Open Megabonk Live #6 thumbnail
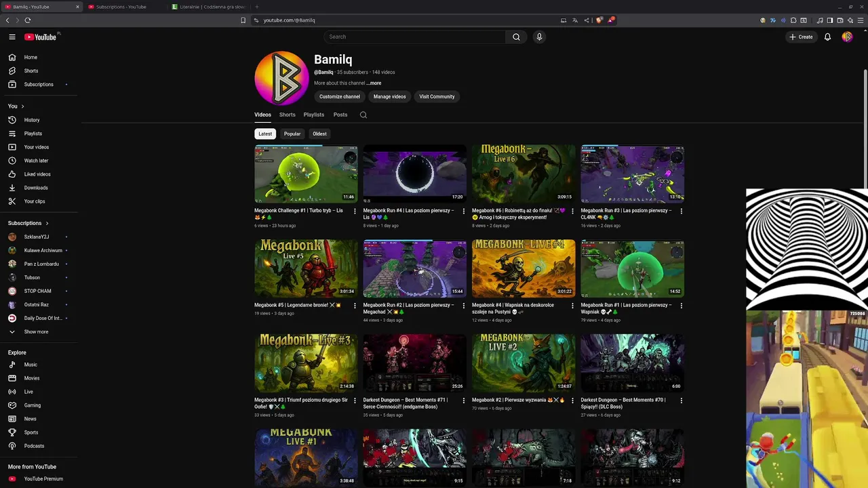This screenshot has width=868, height=488. point(524,174)
